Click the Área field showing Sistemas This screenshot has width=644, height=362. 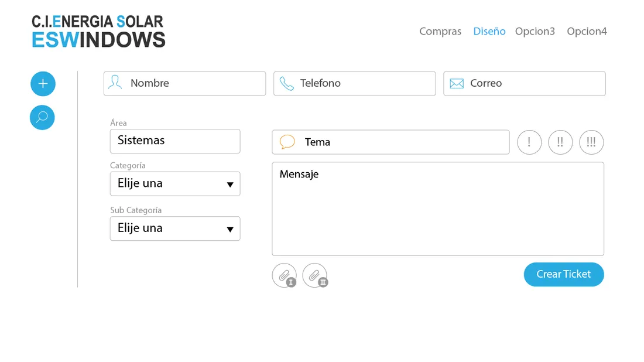[175, 141]
